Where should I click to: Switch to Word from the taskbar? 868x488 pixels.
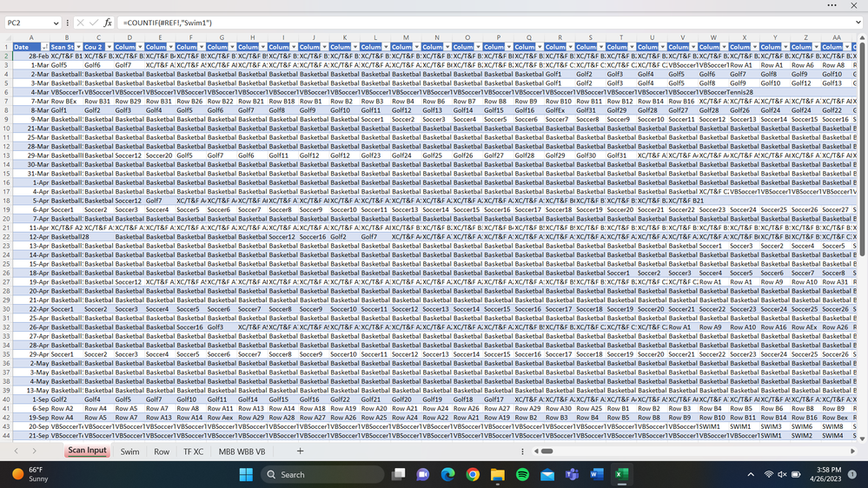pos(597,474)
